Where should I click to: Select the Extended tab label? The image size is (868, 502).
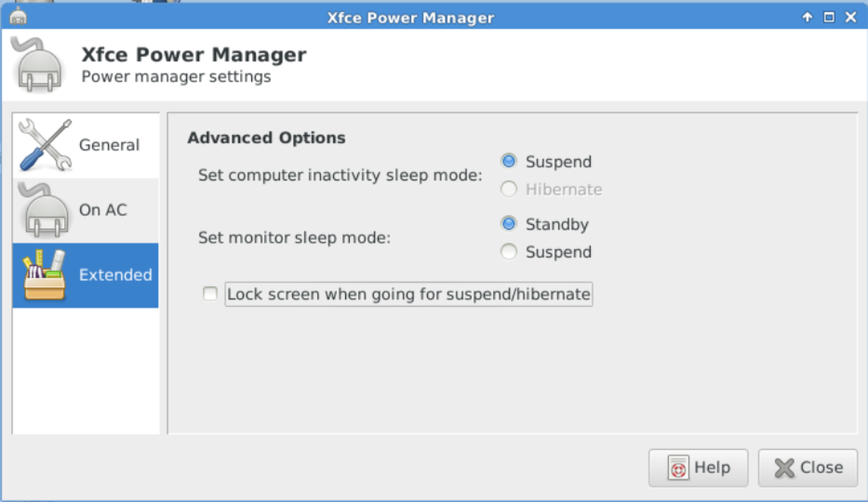click(x=115, y=275)
